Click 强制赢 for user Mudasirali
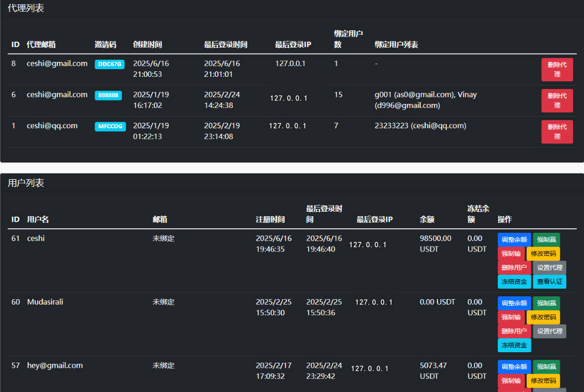The image size is (584, 392). click(546, 303)
